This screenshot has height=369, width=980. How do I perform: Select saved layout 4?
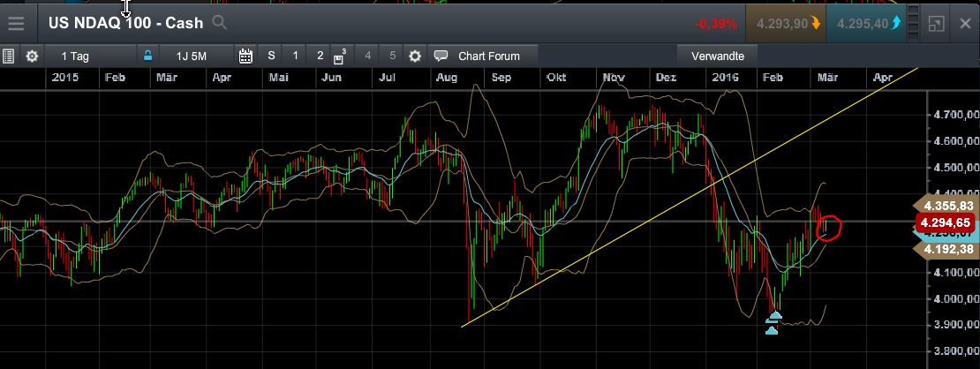(x=367, y=56)
